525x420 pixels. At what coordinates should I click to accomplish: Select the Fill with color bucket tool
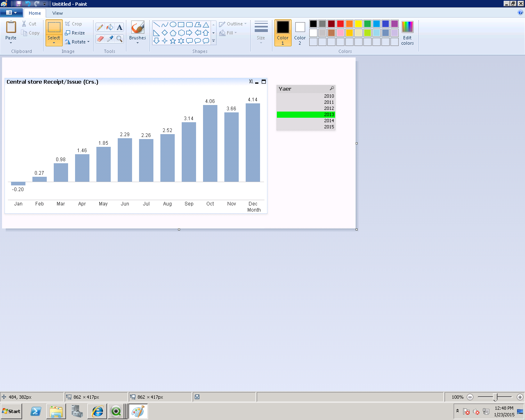[x=110, y=27]
